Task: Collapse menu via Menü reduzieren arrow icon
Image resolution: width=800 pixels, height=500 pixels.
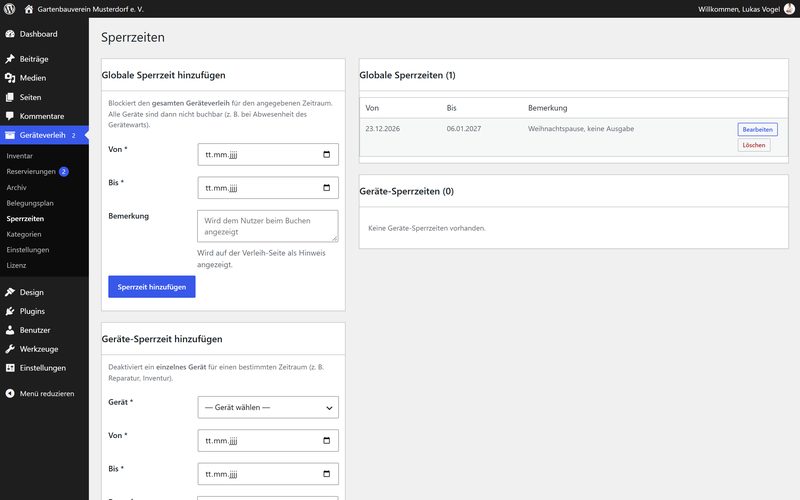Action: coord(10,393)
